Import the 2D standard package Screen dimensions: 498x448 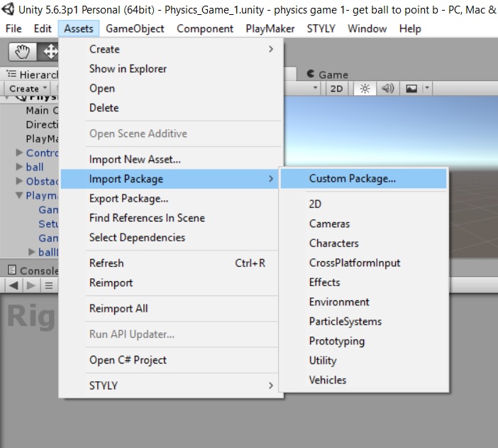[x=364, y=204]
